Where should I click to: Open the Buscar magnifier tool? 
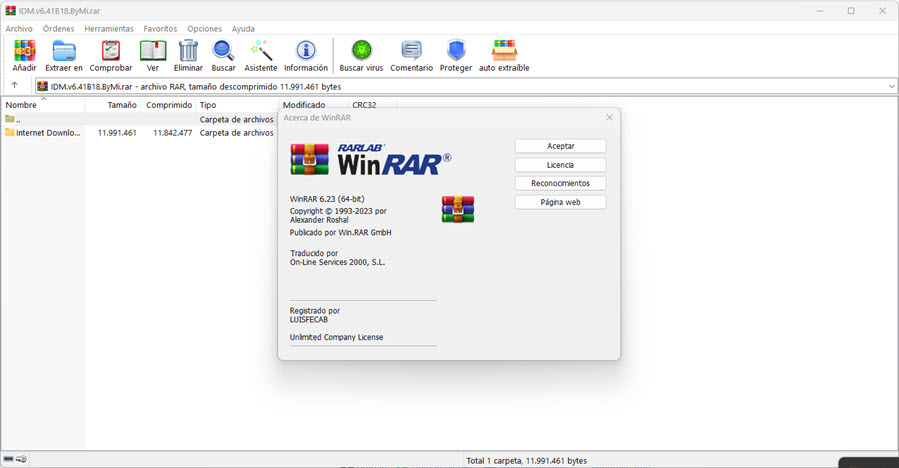pyautogui.click(x=223, y=56)
